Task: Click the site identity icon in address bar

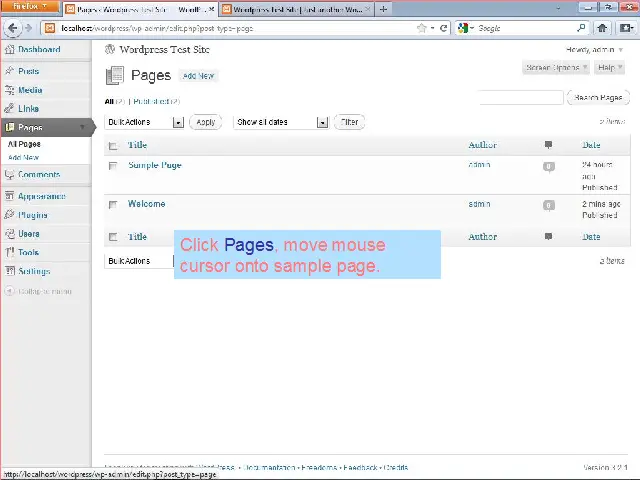Action: [x=50, y=28]
